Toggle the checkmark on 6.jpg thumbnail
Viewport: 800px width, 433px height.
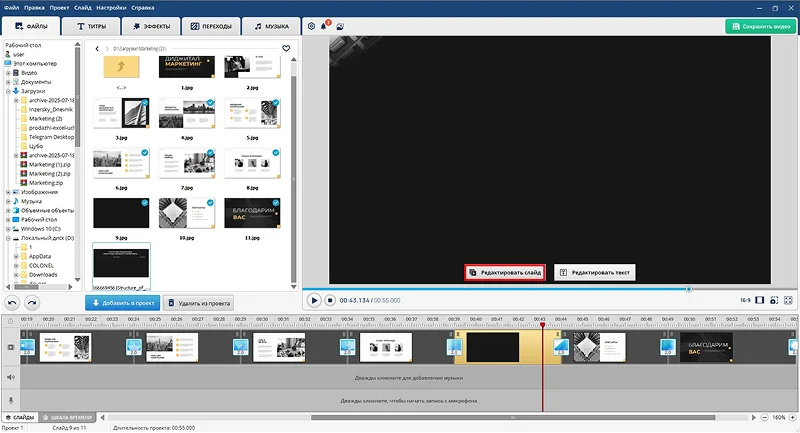(145, 152)
